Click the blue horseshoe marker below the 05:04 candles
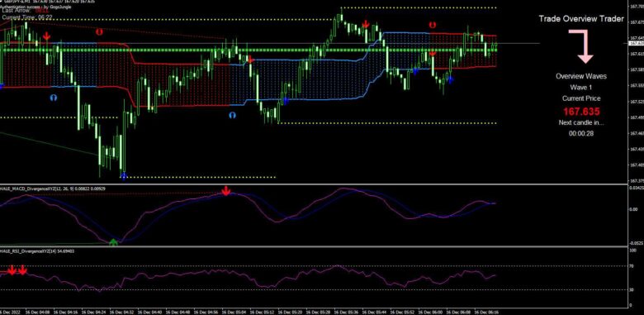 point(233,116)
